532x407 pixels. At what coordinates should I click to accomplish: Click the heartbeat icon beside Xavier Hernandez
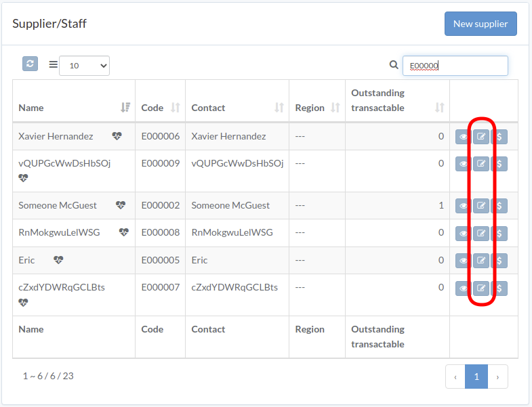[x=117, y=136]
